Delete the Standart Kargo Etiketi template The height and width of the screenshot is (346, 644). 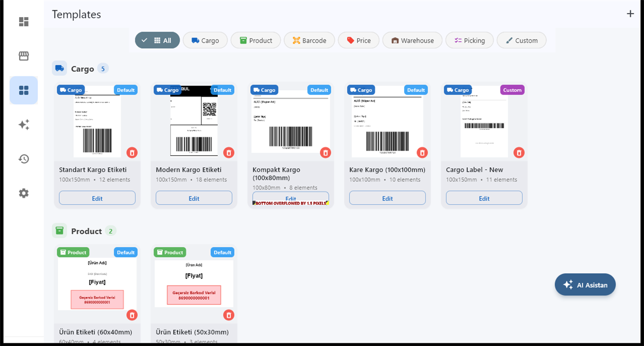pyautogui.click(x=132, y=153)
